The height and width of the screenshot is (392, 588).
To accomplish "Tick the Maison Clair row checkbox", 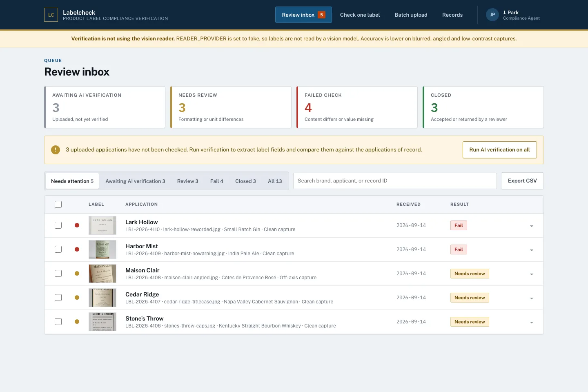I will pyautogui.click(x=58, y=274).
